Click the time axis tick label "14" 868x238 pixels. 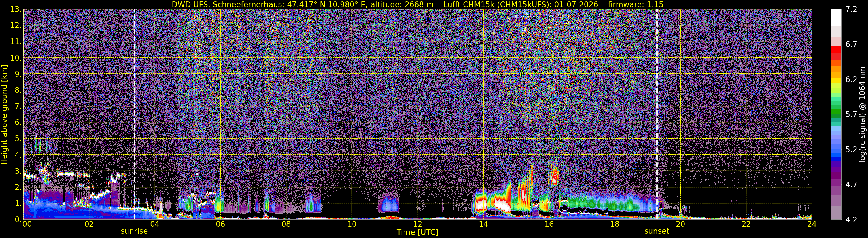(483, 224)
